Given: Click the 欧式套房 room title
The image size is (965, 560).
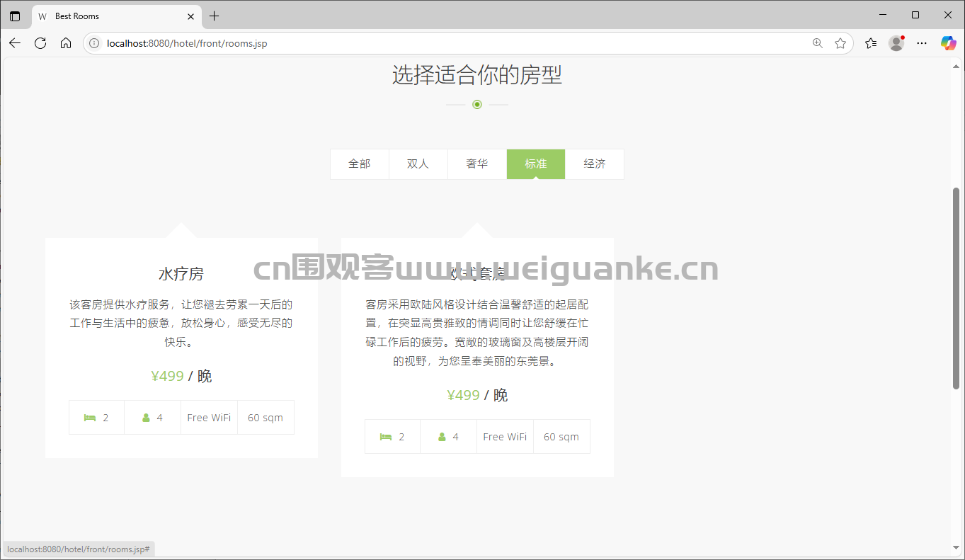Looking at the screenshot, I should point(477,273).
